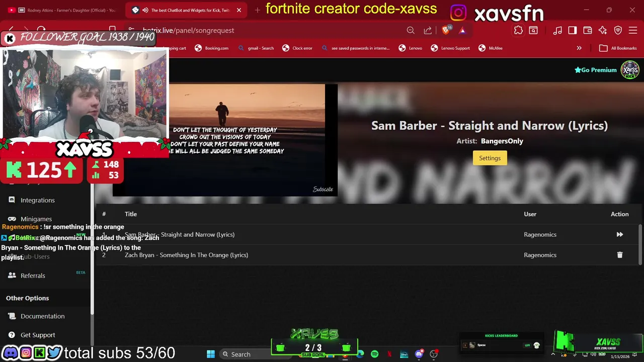
Task: Expand hidden bookmarks overflow chevron
Action: pyautogui.click(x=579, y=48)
